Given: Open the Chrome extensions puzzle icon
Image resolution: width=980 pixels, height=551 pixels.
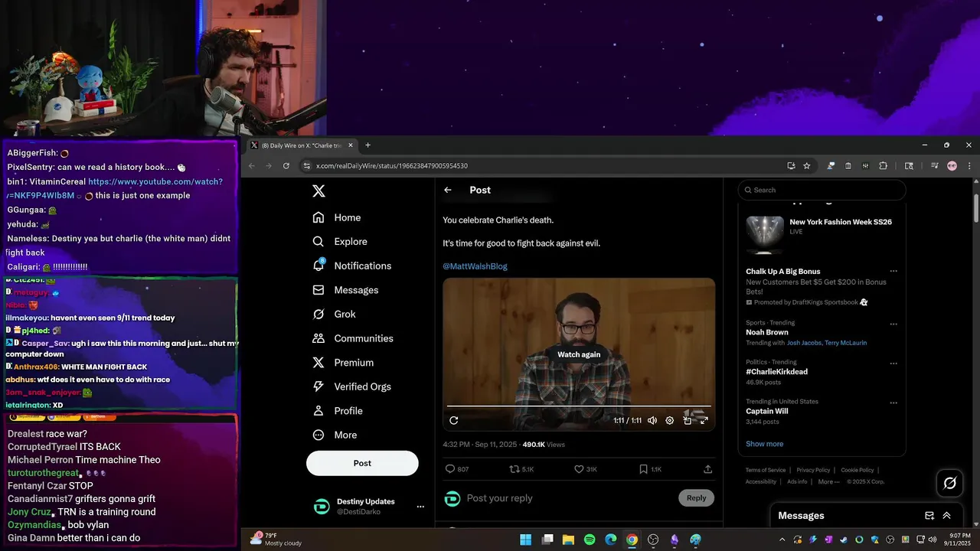Looking at the screenshot, I should 883,166.
